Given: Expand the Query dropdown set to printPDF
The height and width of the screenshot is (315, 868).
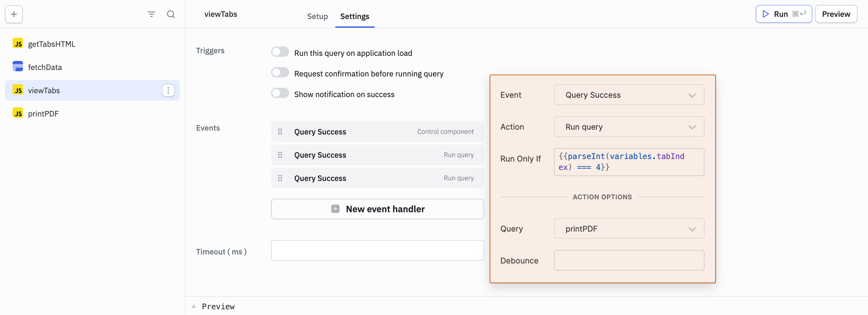Looking at the screenshot, I should 629,229.
